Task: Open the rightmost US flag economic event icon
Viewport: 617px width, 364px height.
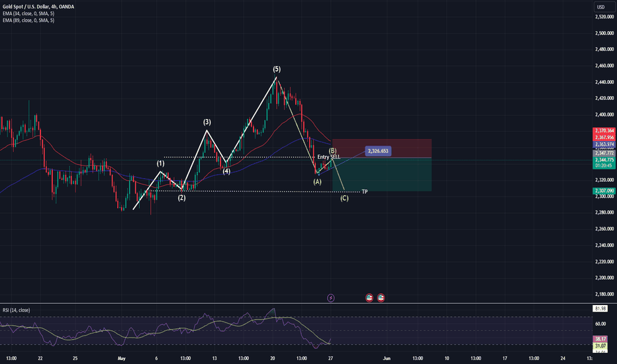Action: 381,298
